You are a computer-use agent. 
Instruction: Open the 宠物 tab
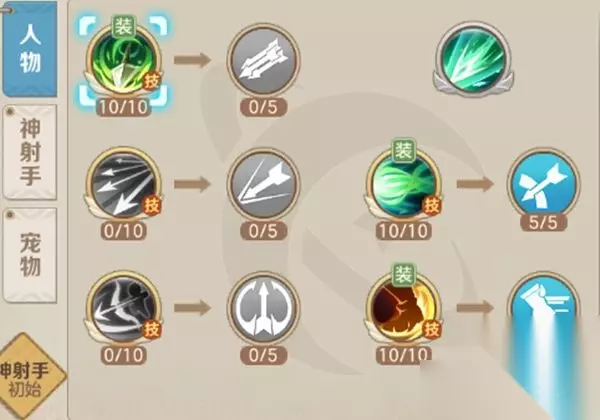point(30,256)
